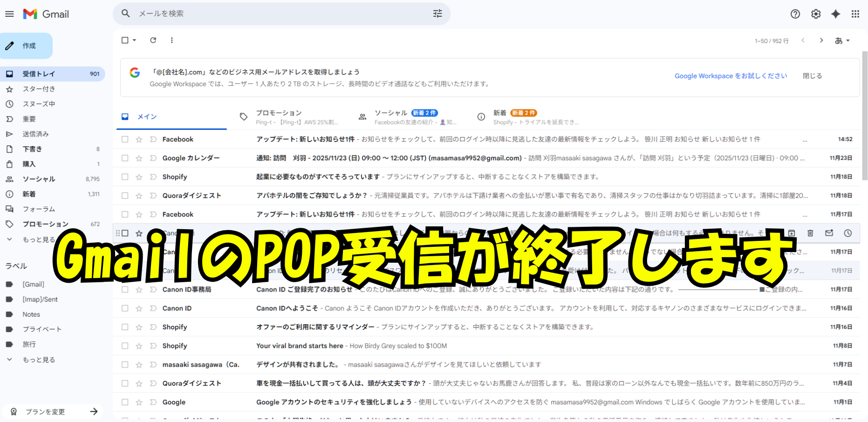The width and height of the screenshot is (868, 422).
Task: Tick checkbox for the Google カレンダー email
Action: click(x=125, y=158)
